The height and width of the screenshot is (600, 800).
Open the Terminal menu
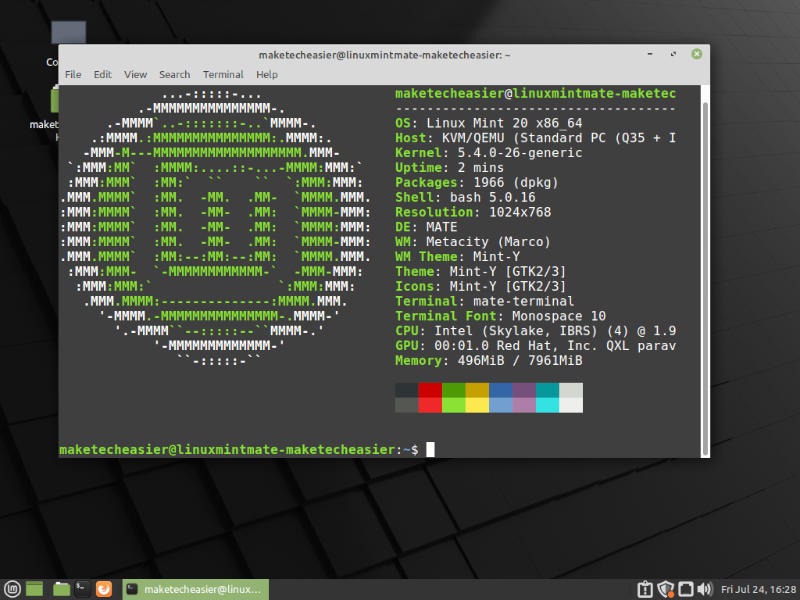tap(222, 74)
